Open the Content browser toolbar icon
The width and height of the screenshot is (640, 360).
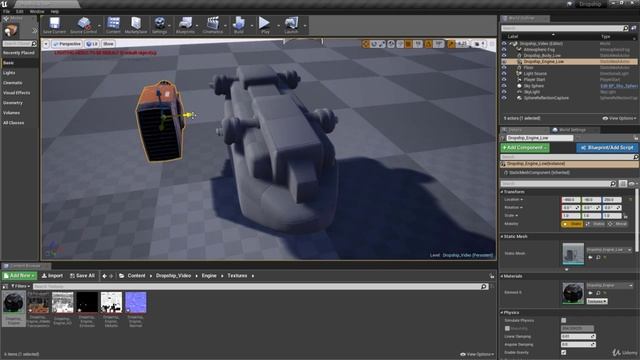coord(113,25)
